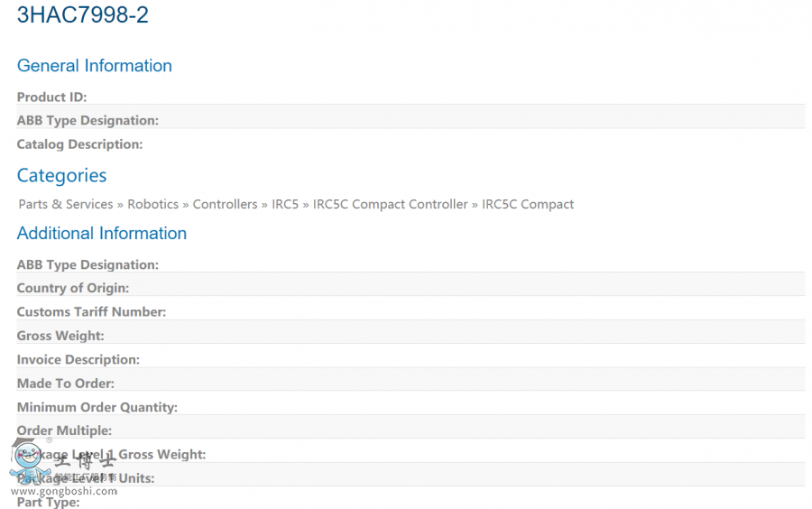Click the 'Product ID:' row
This screenshot has width=812, height=509.
click(x=51, y=97)
